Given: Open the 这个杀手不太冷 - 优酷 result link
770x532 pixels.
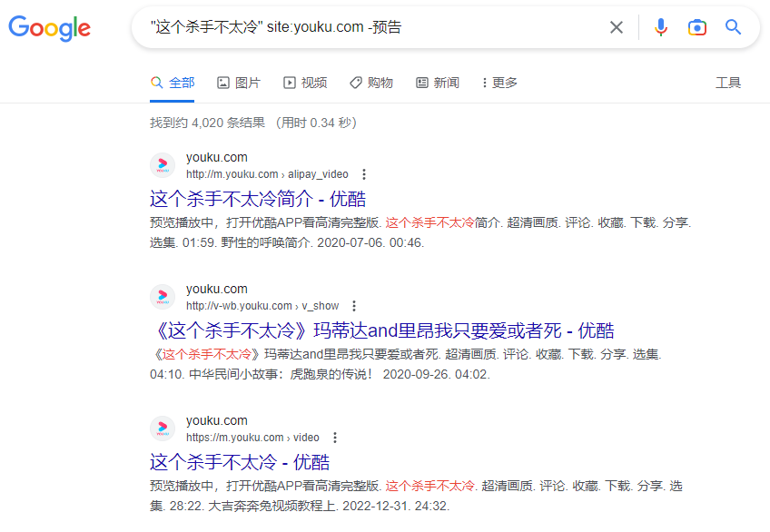Looking at the screenshot, I should (240, 462).
